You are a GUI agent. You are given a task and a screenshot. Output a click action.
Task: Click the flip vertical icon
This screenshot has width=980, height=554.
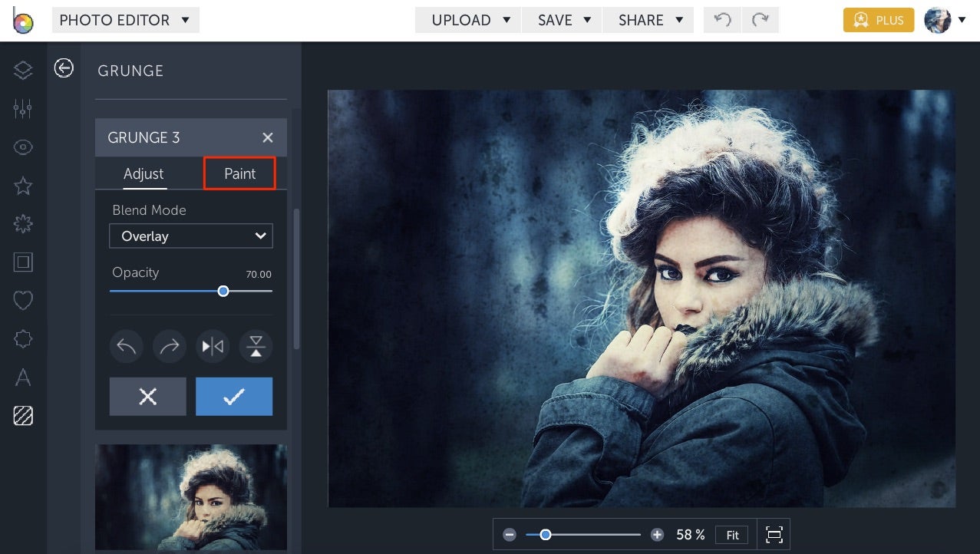tap(256, 346)
